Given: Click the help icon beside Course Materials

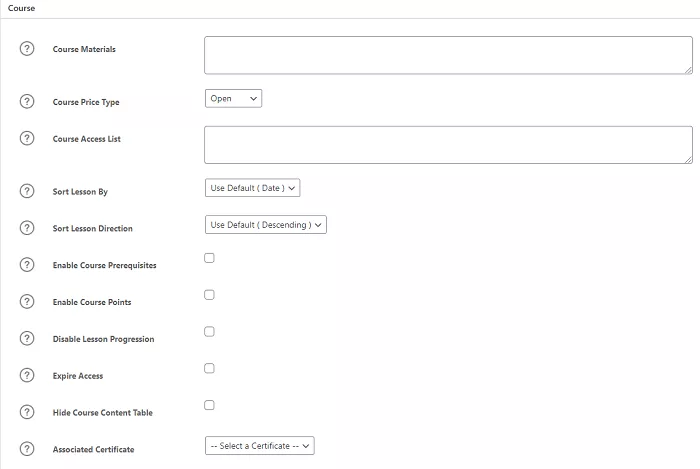Looking at the screenshot, I should [27, 49].
